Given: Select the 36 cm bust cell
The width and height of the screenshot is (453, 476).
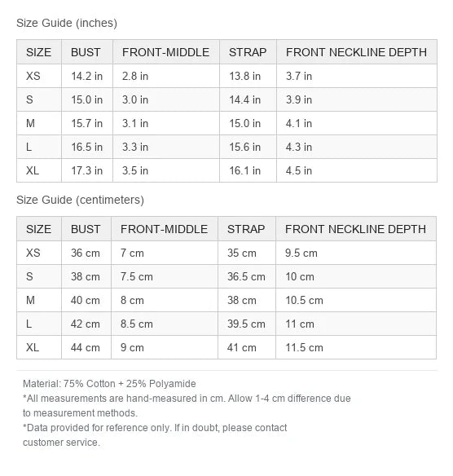Looking at the screenshot, I should [86, 253].
